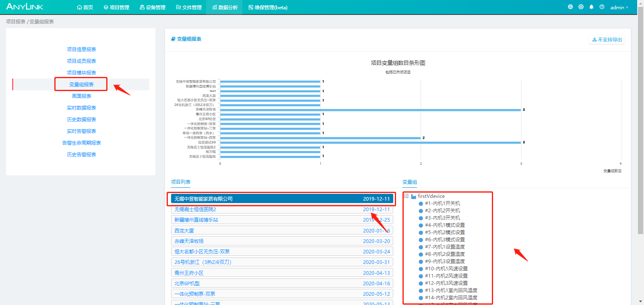Open 告警生命周期报表 in the sidebar

click(x=81, y=143)
